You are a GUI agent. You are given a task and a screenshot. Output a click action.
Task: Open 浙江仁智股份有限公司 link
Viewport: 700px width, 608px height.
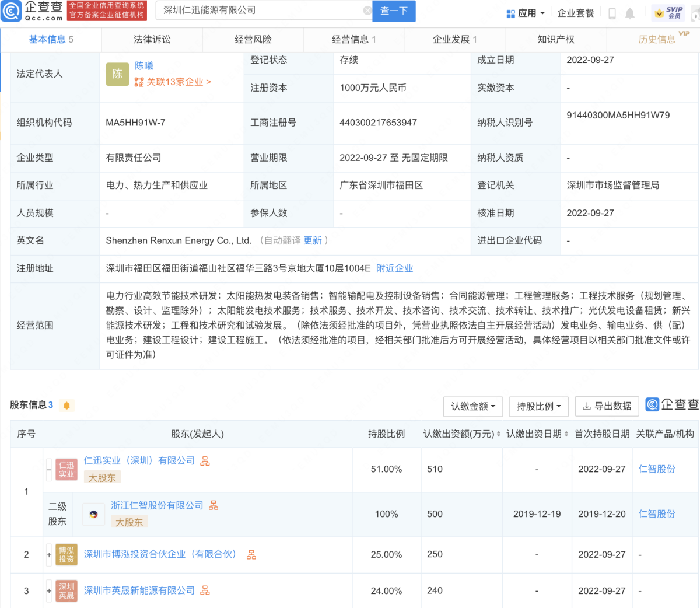(x=157, y=505)
